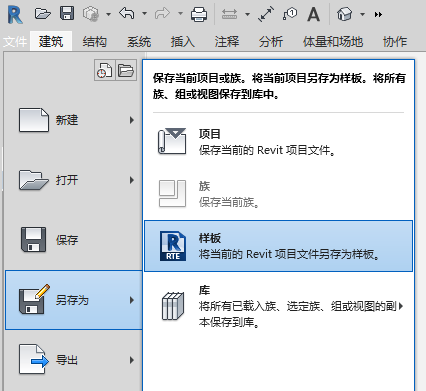426x391 pixels.
Task: Click the Revit application logo button
Action: point(15,15)
